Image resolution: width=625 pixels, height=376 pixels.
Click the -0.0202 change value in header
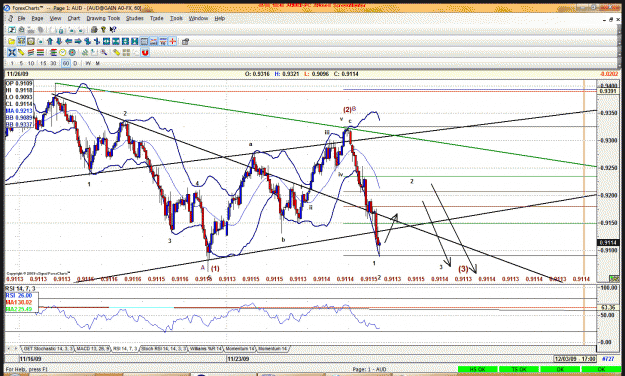tap(609, 74)
